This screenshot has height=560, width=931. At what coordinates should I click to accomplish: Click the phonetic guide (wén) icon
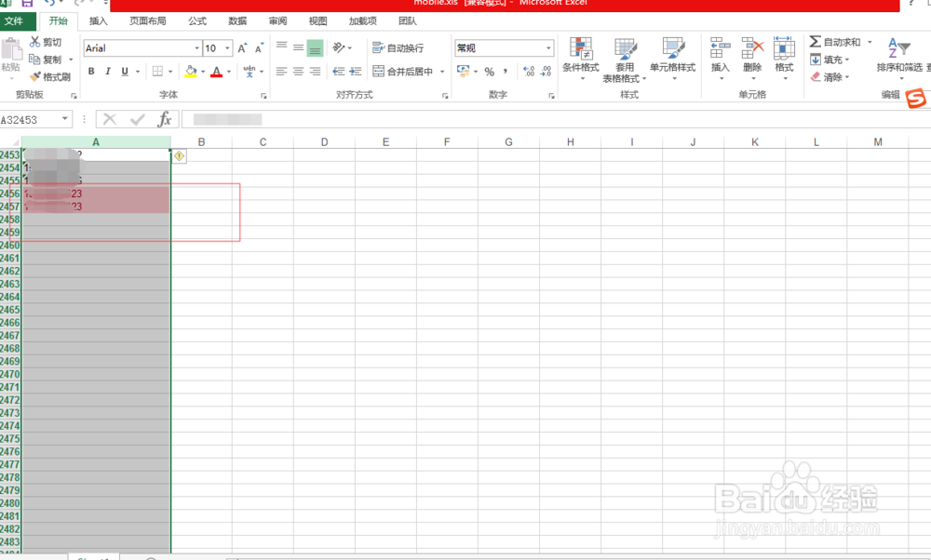[250, 72]
